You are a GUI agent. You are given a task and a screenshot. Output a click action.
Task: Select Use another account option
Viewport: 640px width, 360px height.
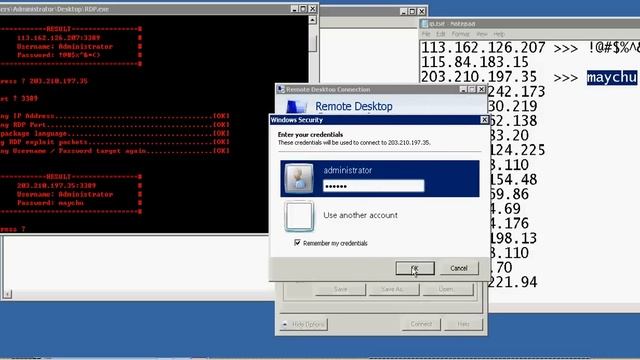(360, 215)
